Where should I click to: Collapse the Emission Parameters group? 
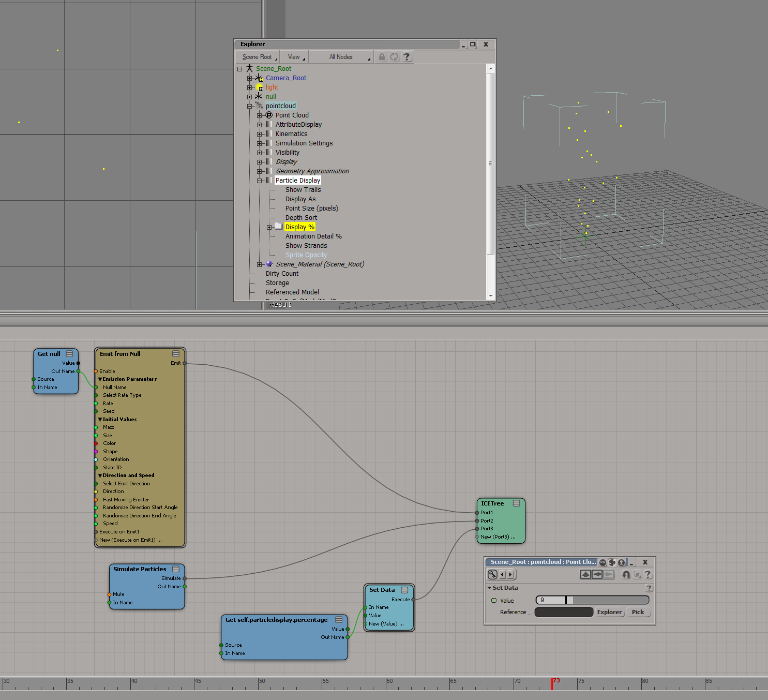point(100,379)
